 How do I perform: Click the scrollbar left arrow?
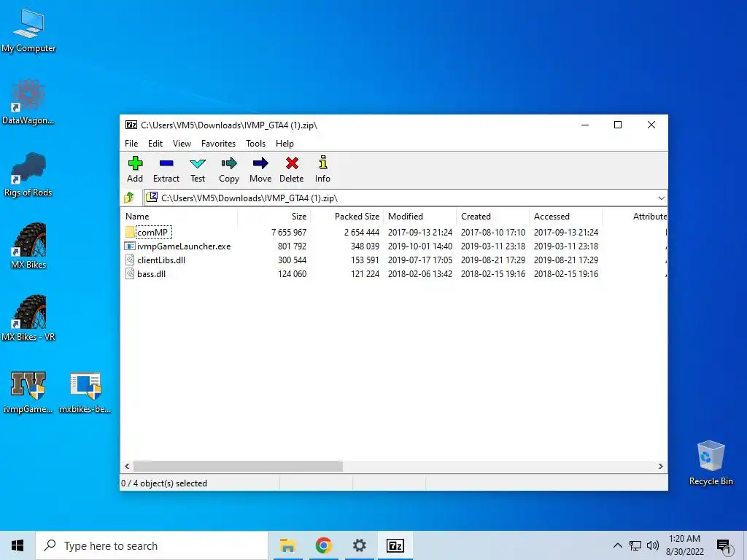[127, 466]
